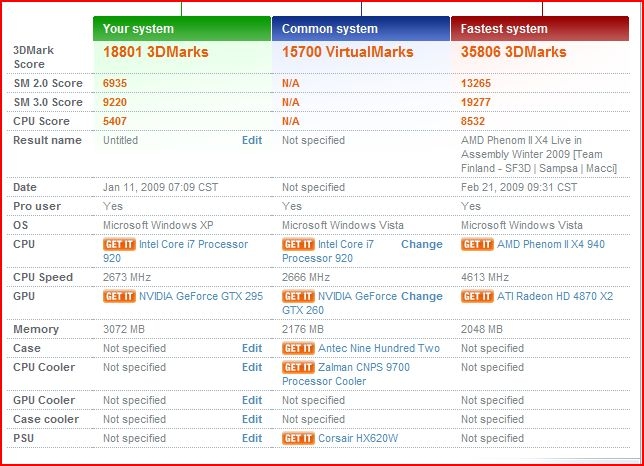644x466 pixels.
Task: Edit the Result name in Your system
Action: click(x=252, y=141)
